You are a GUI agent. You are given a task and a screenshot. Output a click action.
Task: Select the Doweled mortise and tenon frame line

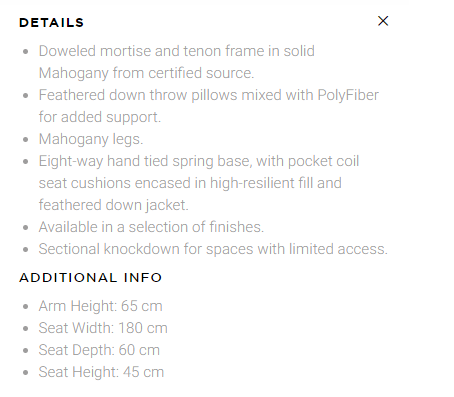(176, 51)
